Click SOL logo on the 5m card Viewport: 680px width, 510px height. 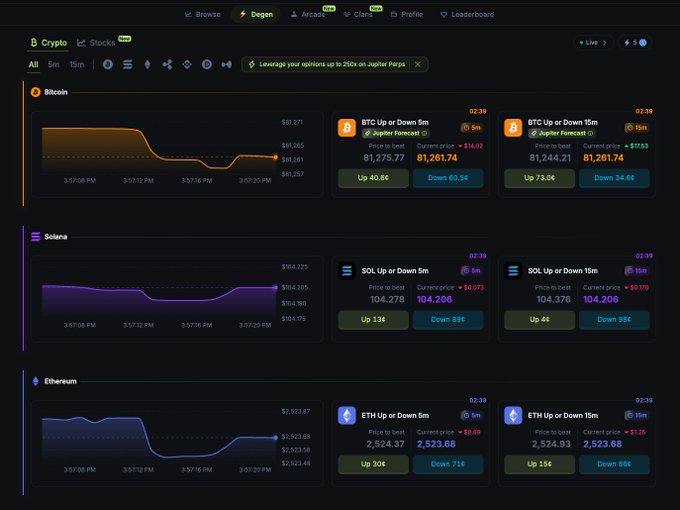[x=347, y=271]
